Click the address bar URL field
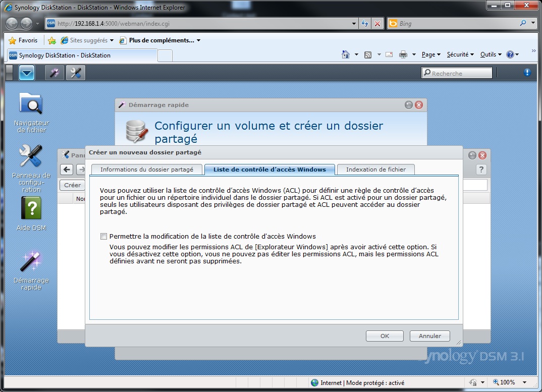The width and height of the screenshot is (542, 392). [202, 24]
